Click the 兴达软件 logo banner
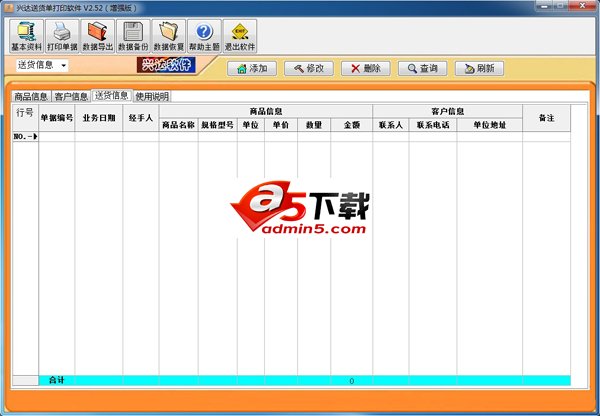The width and height of the screenshot is (600, 416). pyautogui.click(x=166, y=65)
